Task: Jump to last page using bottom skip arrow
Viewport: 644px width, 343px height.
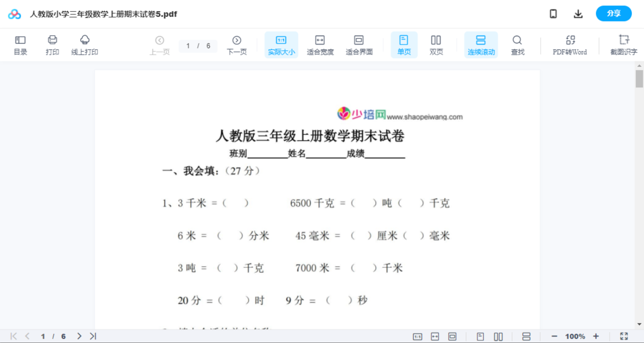Action: (x=93, y=336)
